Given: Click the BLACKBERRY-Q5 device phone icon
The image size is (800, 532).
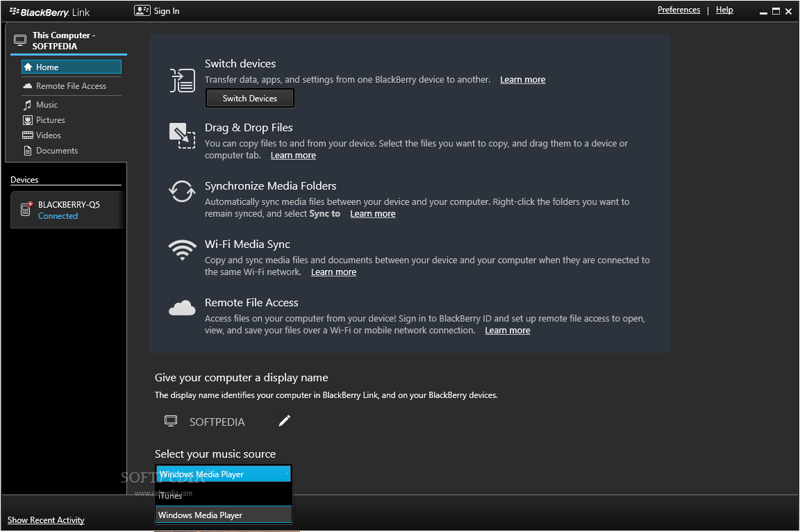Looking at the screenshot, I should (26, 209).
